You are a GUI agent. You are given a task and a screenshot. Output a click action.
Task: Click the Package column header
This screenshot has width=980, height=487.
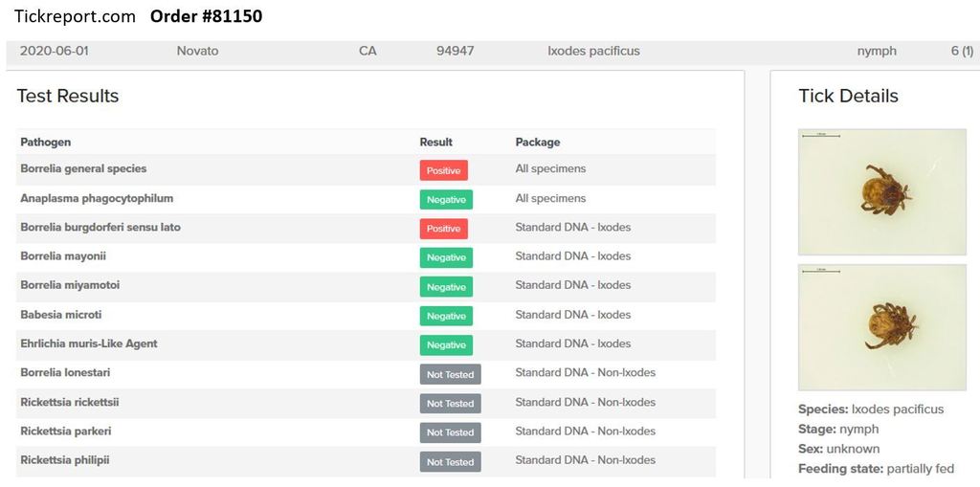(x=537, y=143)
